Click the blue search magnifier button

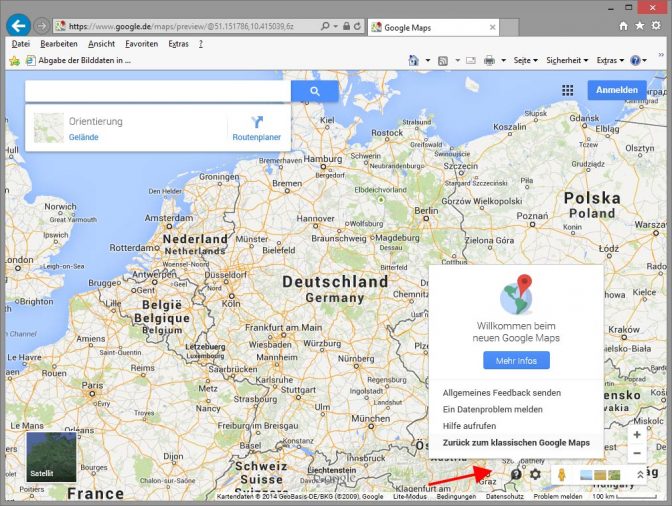point(315,91)
